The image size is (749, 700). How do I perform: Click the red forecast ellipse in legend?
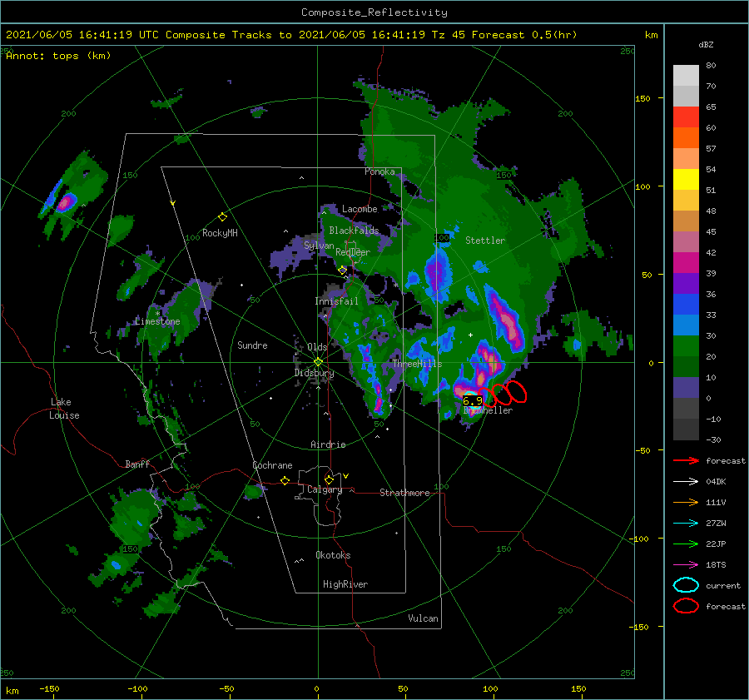pyautogui.click(x=686, y=606)
